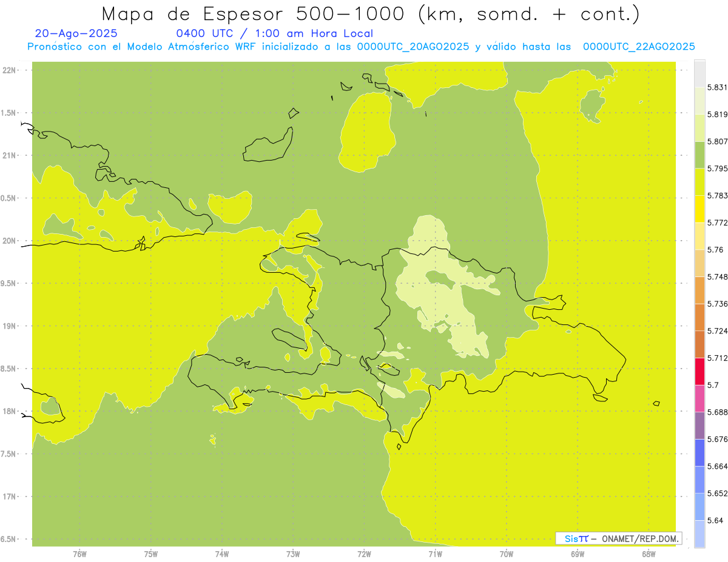Viewport: 728px width, 562px height.
Task: Pick the yellow-green swatch between 5.783 and 5.795
Action: [x=699, y=182]
